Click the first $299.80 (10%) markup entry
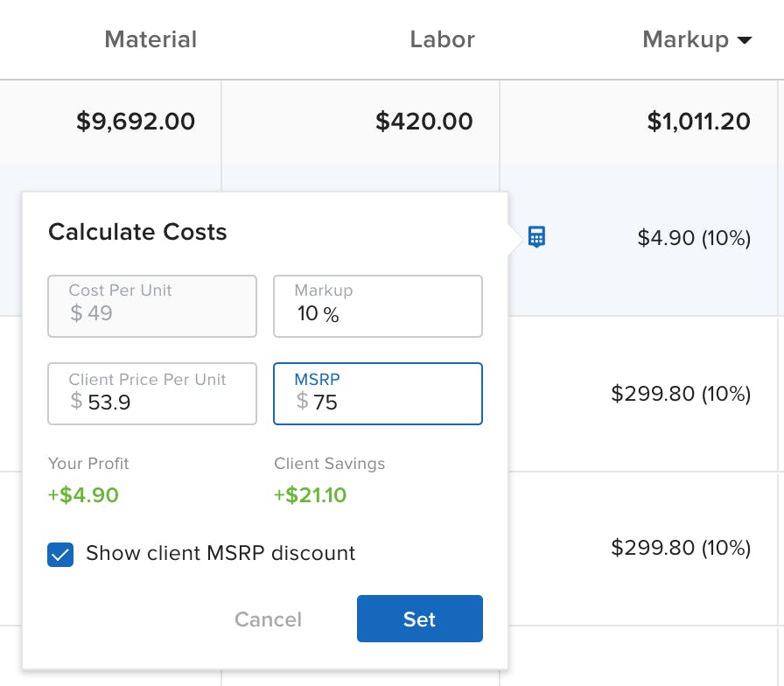The image size is (784, 686). (681, 394)
